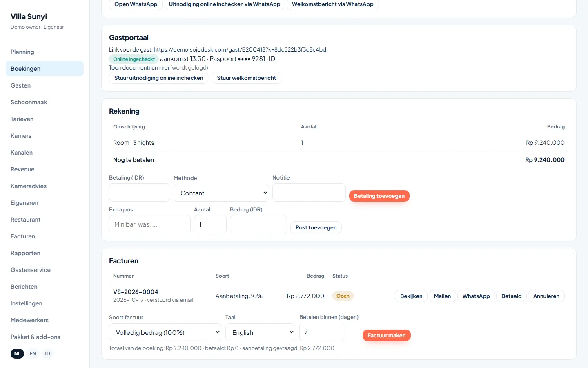Click Betaling toevoegen button

[379, 196]
